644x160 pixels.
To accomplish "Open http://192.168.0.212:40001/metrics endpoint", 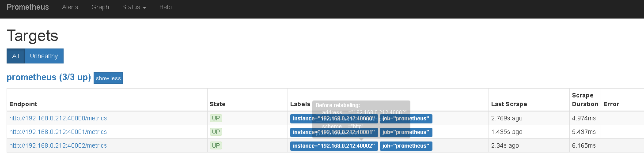I will point(58,132).
